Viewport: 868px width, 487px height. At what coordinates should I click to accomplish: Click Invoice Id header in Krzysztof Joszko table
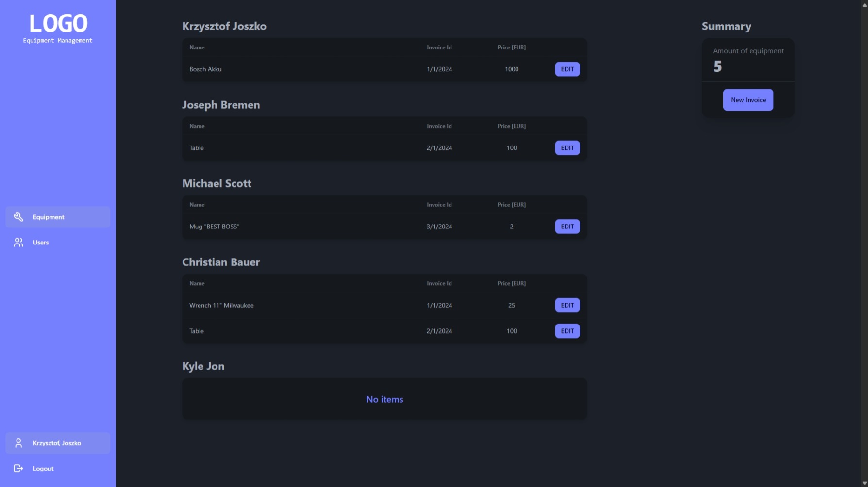[439, 47]
